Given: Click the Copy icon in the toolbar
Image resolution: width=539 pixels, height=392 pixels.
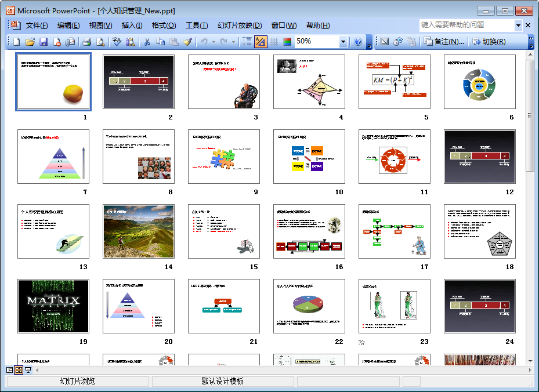Looking at the screenshot, I should (161, 42).
